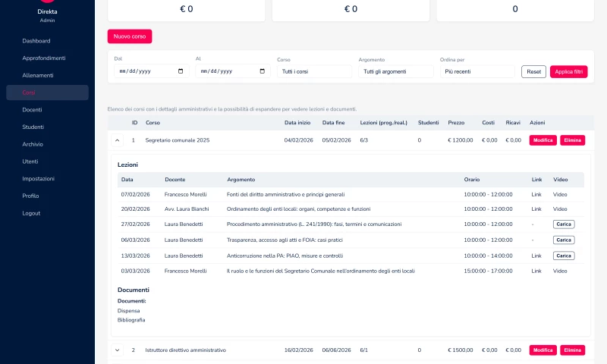Click Segretario comunale 2025 course name
This screenshot has height=364, width=607.
coord(178,140)
